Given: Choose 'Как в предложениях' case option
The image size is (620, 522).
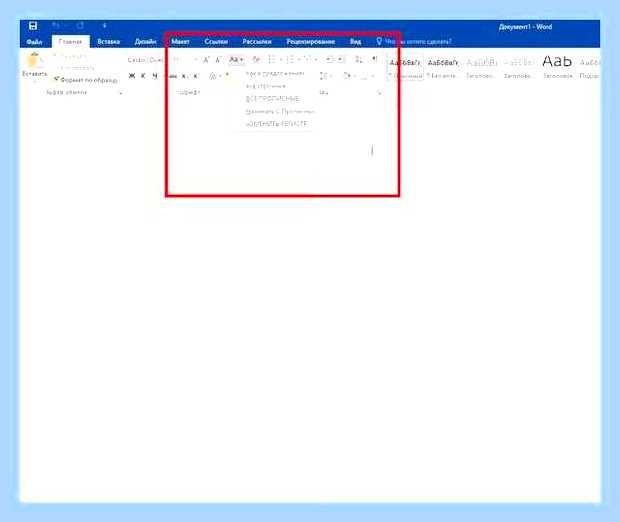Looking at the screenshot, I should pos(275,74).
